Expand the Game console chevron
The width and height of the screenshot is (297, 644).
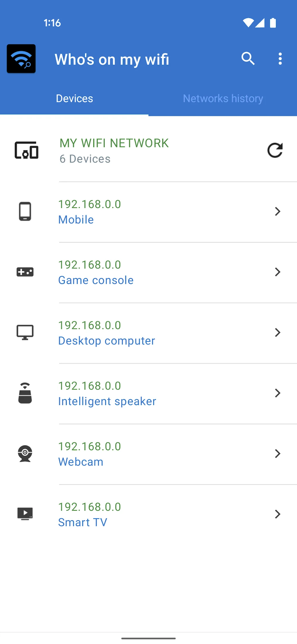tap(278, 272)
